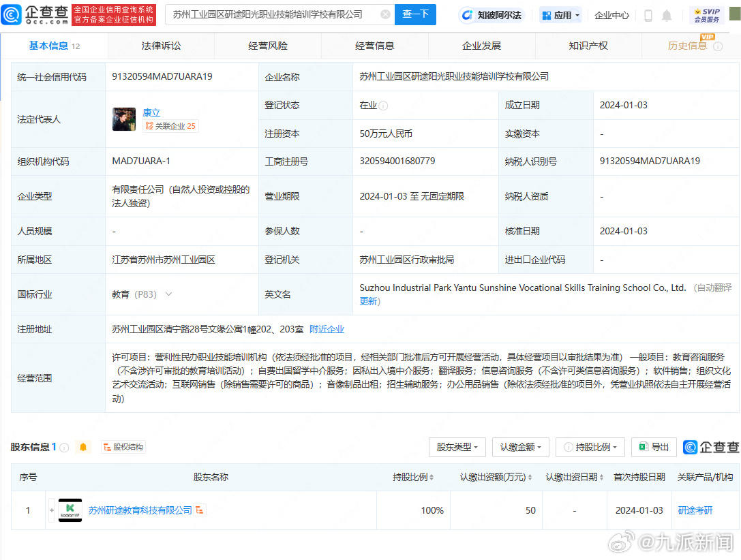This screenshot has width=741, height=560.
Task: Expand the 国标行业 教育 (P83) chevron
Action: coord(168,294)
